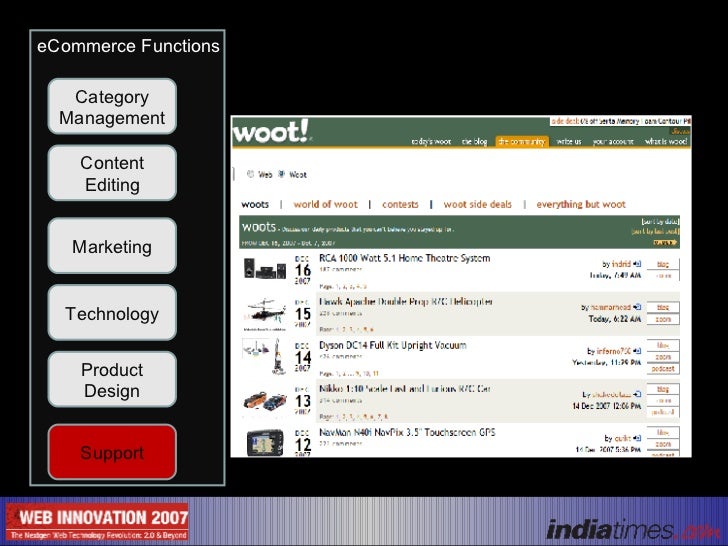Open RCA 1000 Watt Home Theatre thread
Viewport: 728px width, 546px height.
pos(404,258)
